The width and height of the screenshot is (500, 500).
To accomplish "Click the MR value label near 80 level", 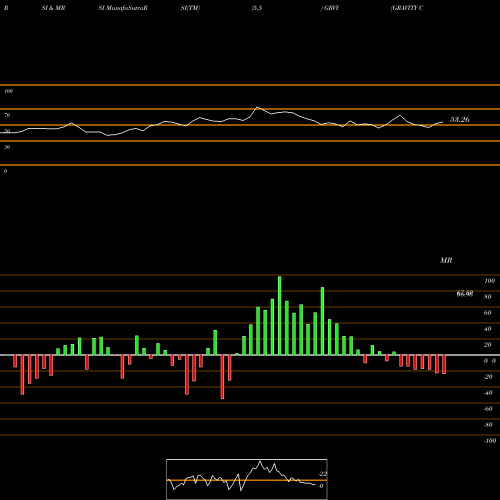I will (x=465, y=294).
